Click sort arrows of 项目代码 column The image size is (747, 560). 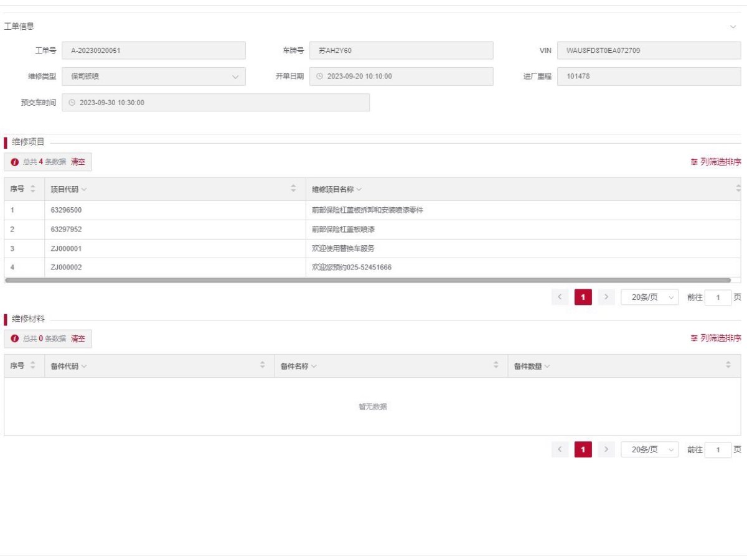(x=293, y=189)
